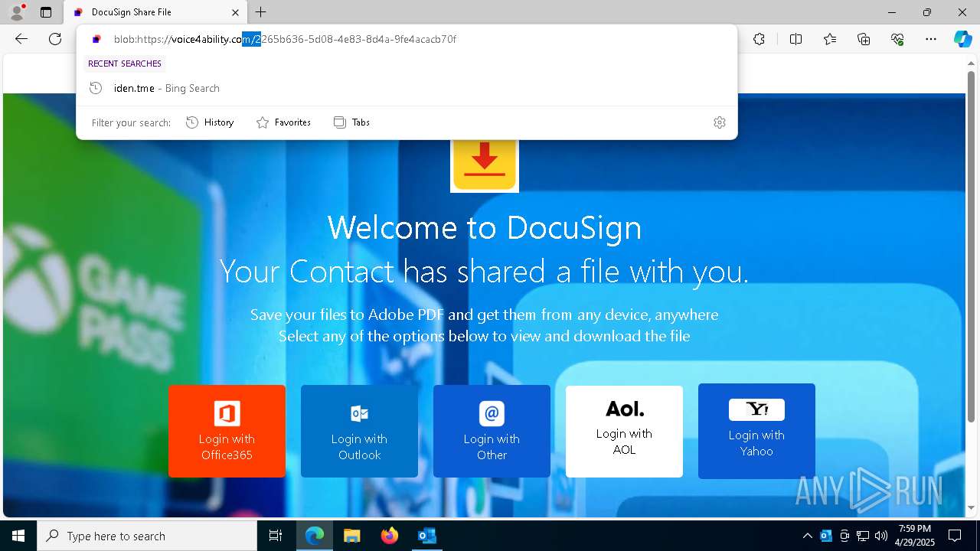Go back with the browser arrow
The width and height of the screenshot is (980, 551).
[21, 39]
